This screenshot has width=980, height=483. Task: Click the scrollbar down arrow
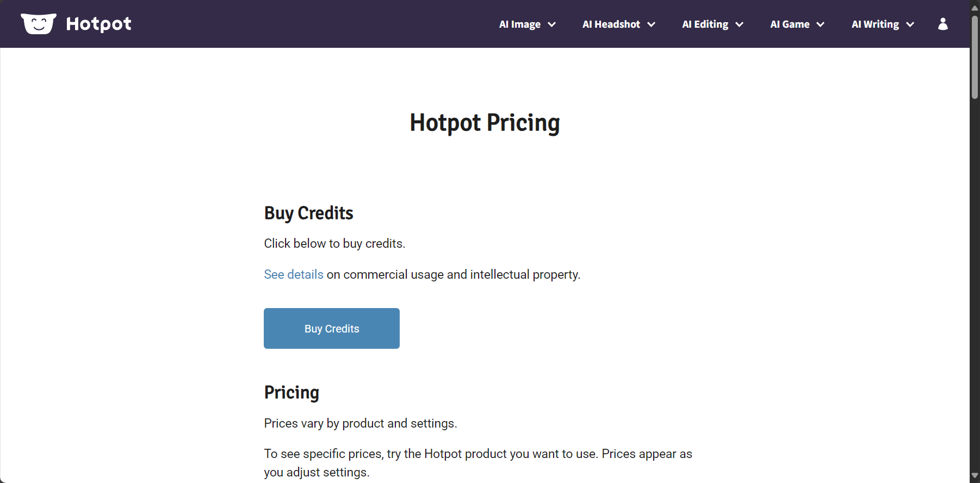(975, 476)
